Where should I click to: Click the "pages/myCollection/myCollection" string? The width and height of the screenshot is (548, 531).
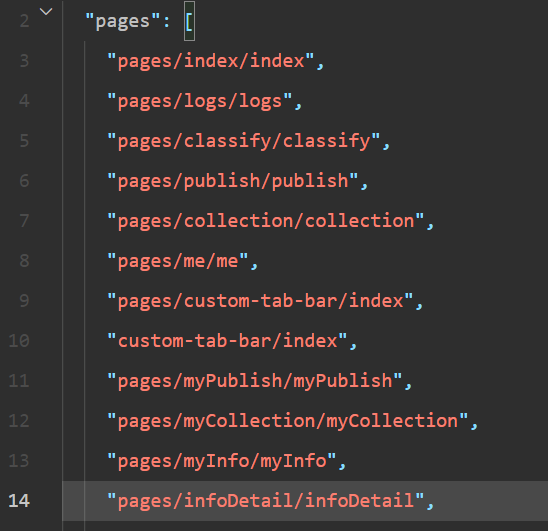click(288, 421)
